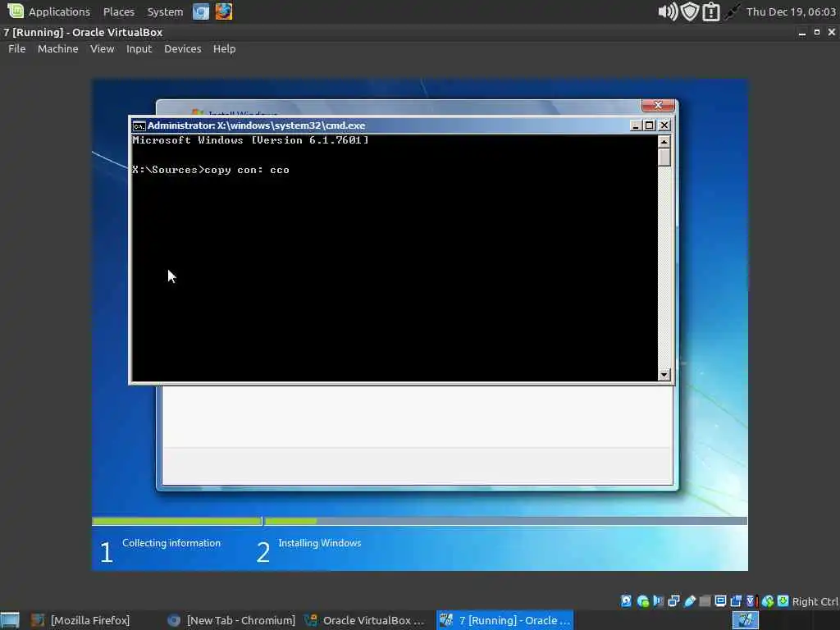Open the volume speaker indicator

coord(668,11)
